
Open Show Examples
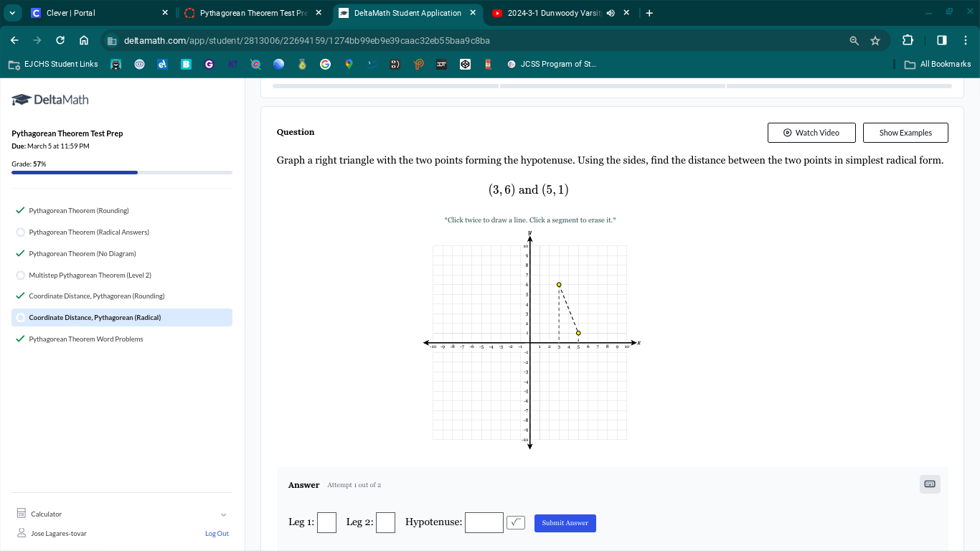(905, 133)
